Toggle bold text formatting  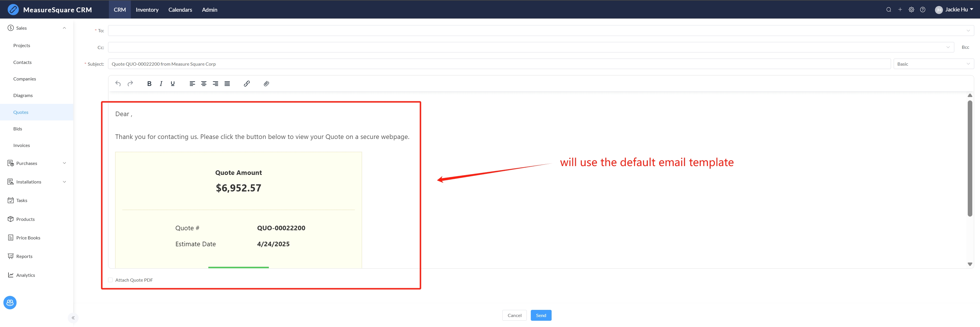coord(149,83)
